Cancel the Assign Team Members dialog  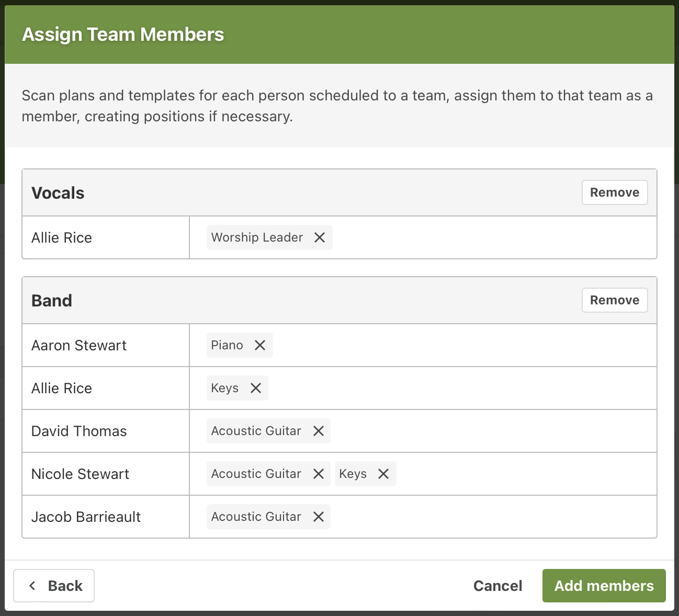click(497, 586)
